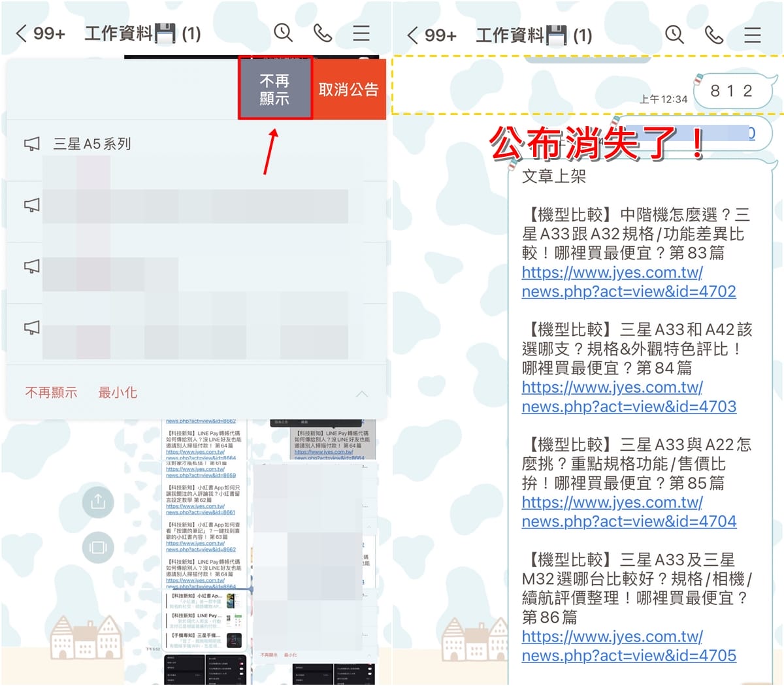Open chat search in the right screen
Viewport: 784px width, 686px height.
point(674,34)
